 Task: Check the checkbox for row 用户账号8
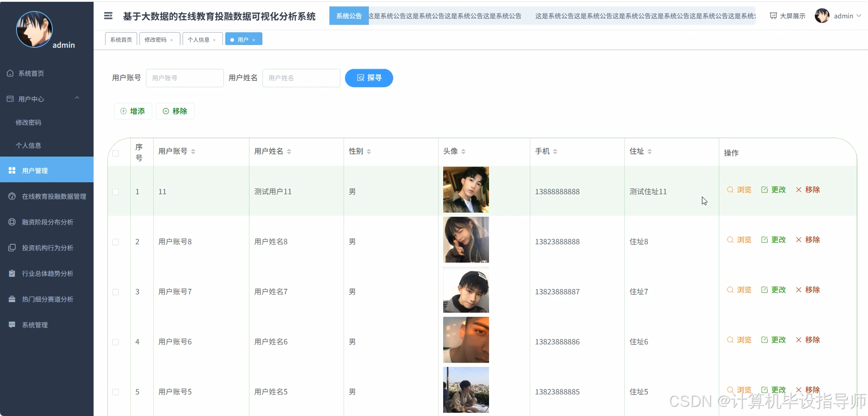point(116,242)
